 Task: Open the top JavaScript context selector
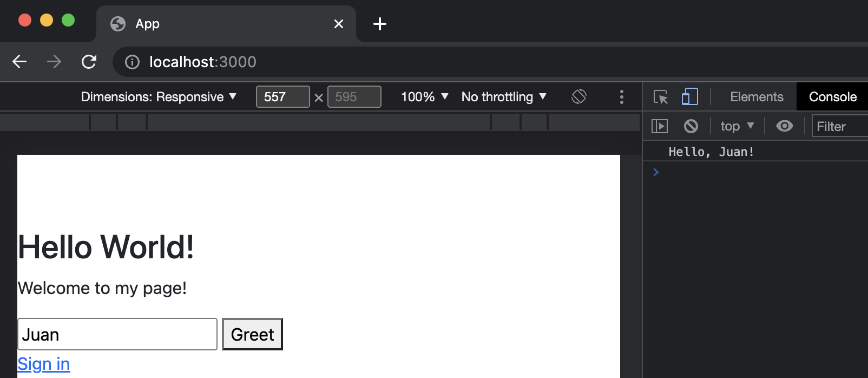(x=737, y=126)
